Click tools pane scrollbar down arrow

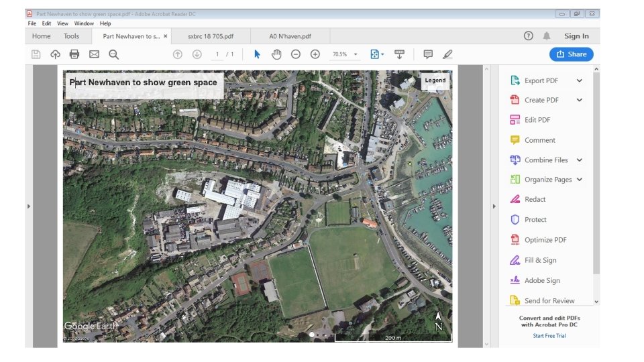[x=596, y=302]
